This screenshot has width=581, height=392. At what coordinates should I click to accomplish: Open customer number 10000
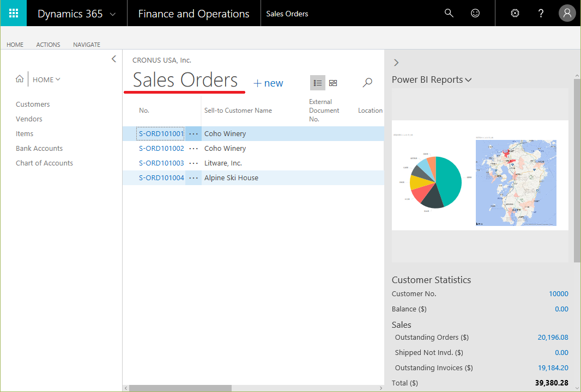(559, 293)
